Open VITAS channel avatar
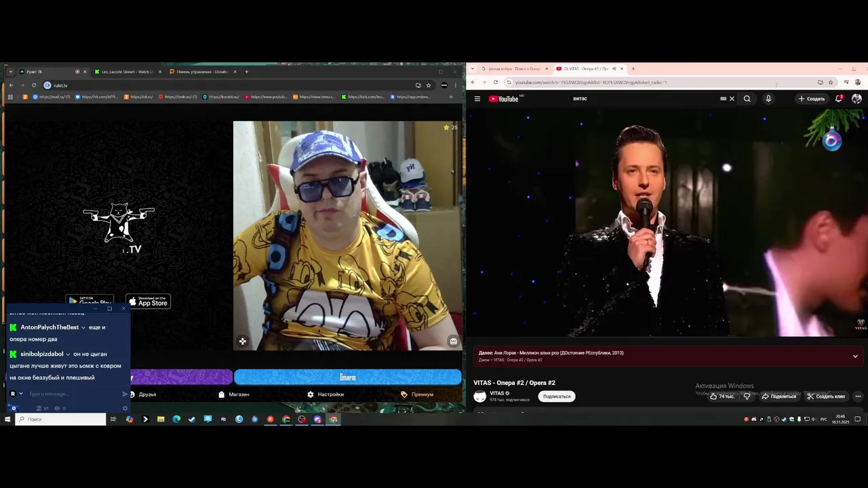The height and width of the screenshot is (488, 868). [x=479, y=396]
